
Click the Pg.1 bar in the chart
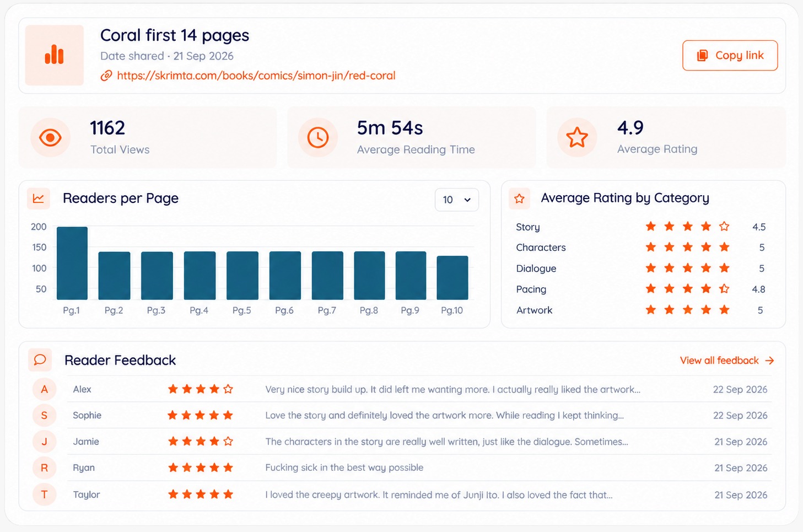tap(72, 263)
